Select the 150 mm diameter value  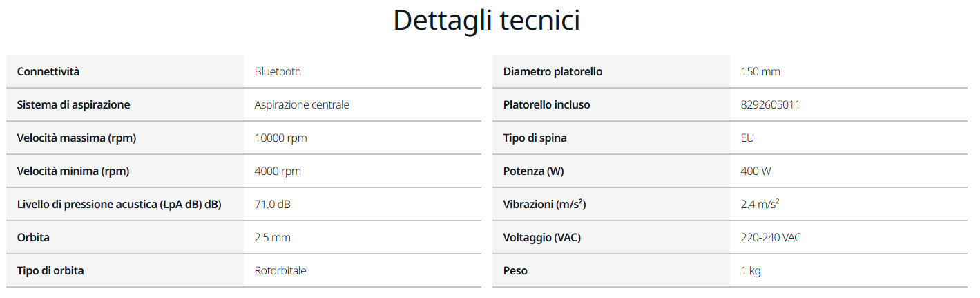(x=760, y=72)
